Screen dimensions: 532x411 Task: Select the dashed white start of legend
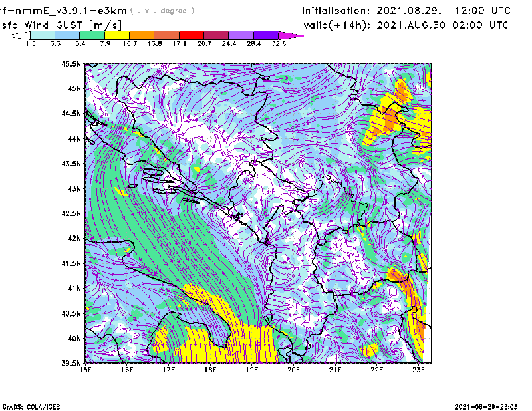click(x=19, y=35)
